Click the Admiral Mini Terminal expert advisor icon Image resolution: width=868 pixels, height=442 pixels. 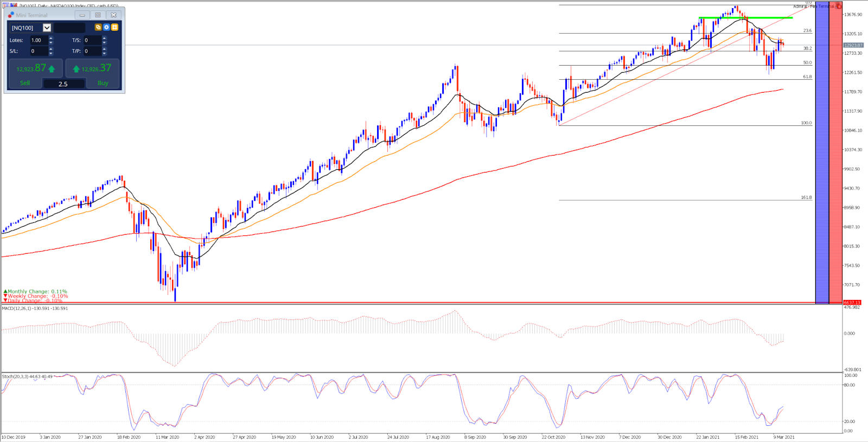[x=839, y=6]
